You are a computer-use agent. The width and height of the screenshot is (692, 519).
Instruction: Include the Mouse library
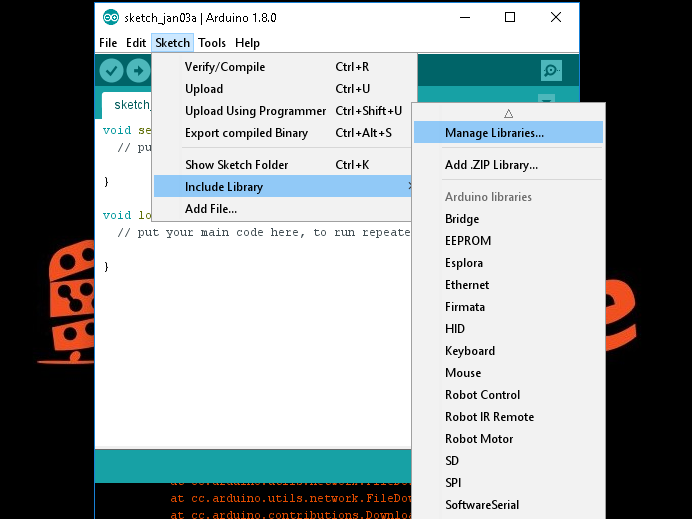pyautogui.click(x=508, y=373)
